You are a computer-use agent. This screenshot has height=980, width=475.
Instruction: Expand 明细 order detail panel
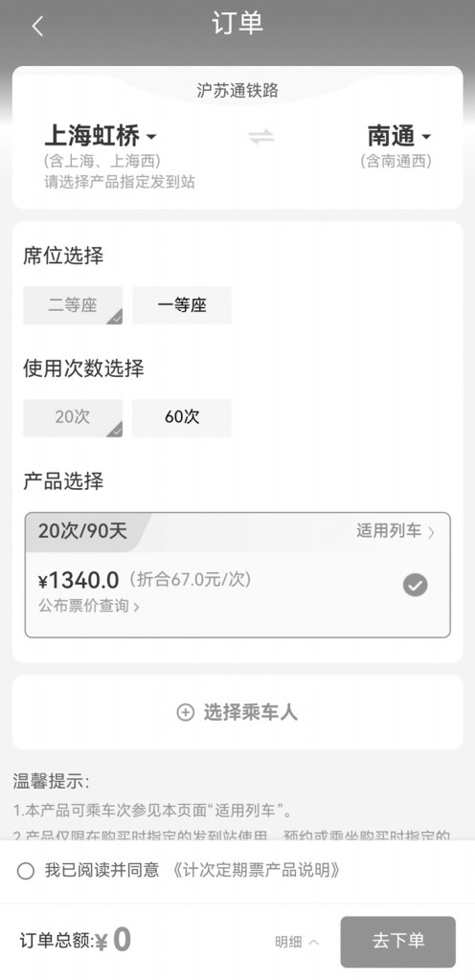(x=297, y=942)
